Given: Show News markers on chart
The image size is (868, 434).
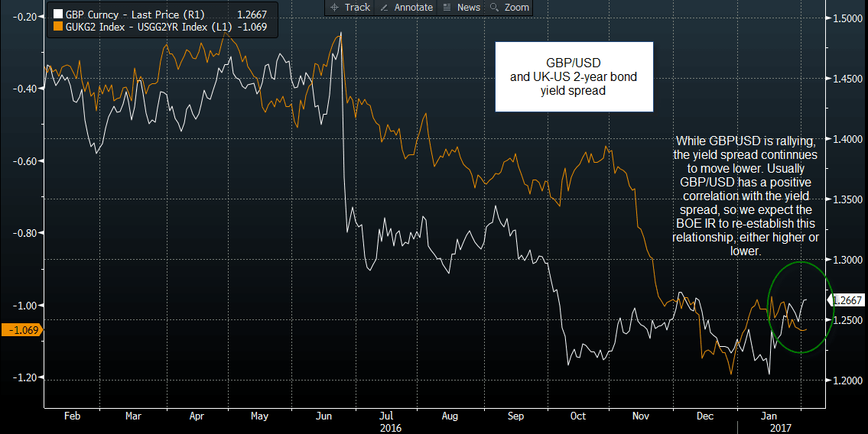Looking at the screenshot, I should point(461,7).
